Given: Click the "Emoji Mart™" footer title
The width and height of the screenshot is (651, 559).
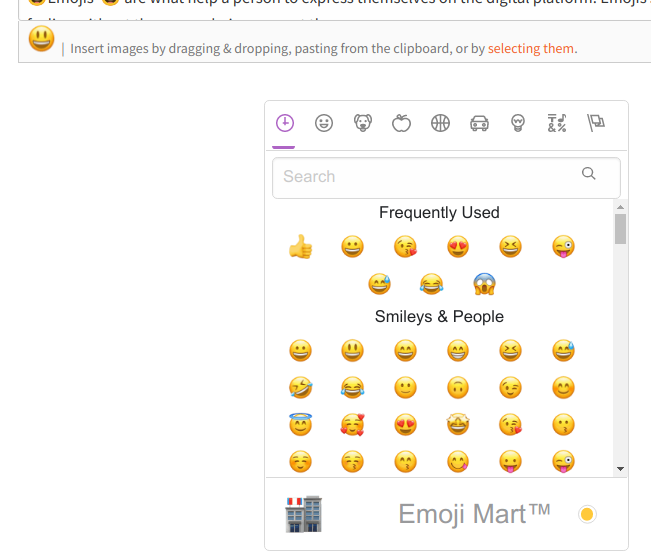Looking at the screenshot, I should tap(475, 514).
